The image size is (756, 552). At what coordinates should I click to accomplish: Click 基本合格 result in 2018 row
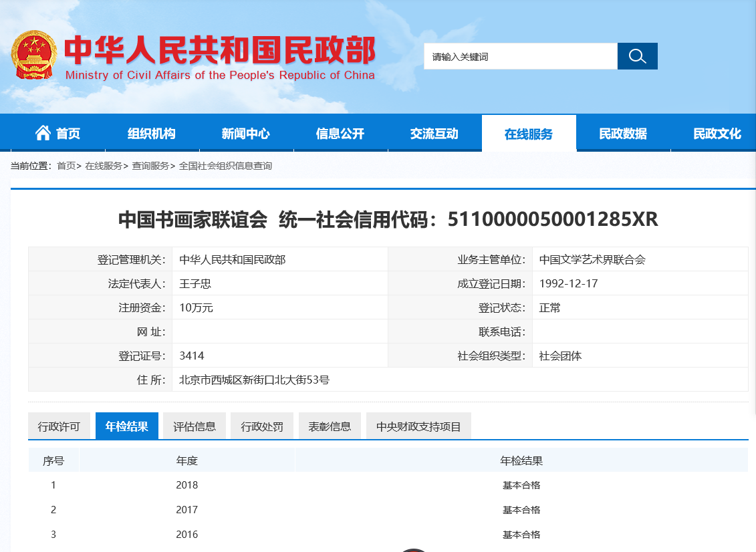coord(521,485)
